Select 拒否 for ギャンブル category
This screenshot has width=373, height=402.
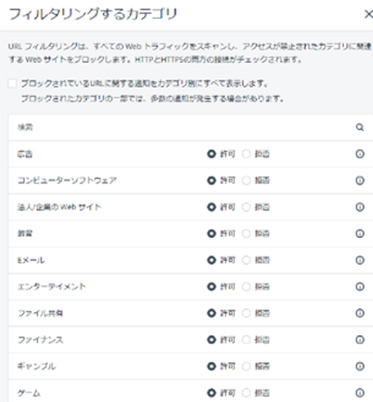(246, 366)
